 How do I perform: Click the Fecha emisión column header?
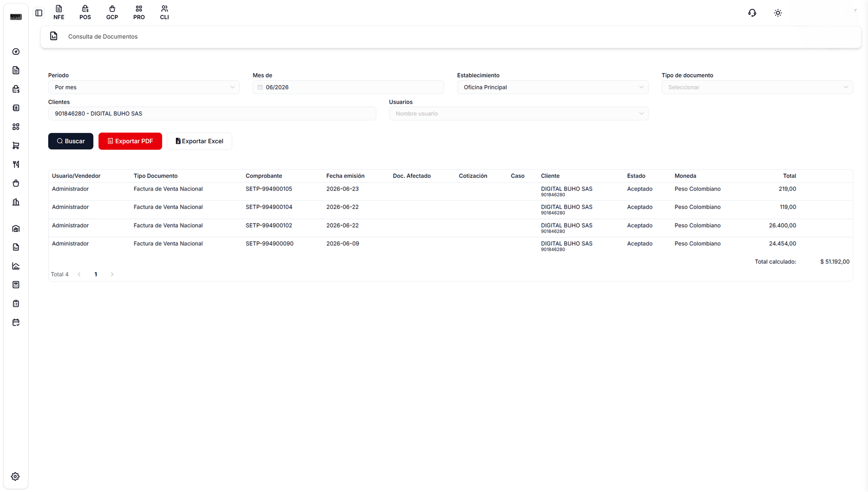click(x=346, y=176)
